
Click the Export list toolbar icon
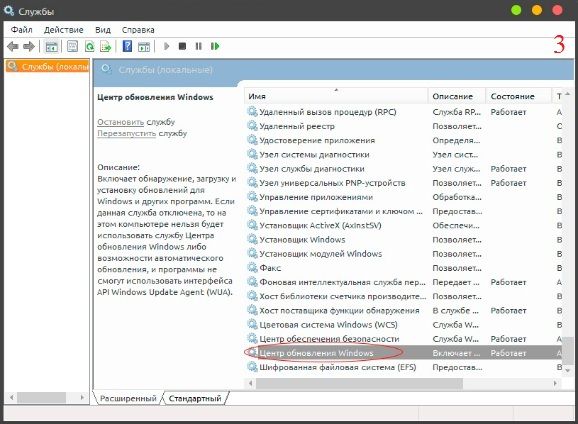click(105, 46)
